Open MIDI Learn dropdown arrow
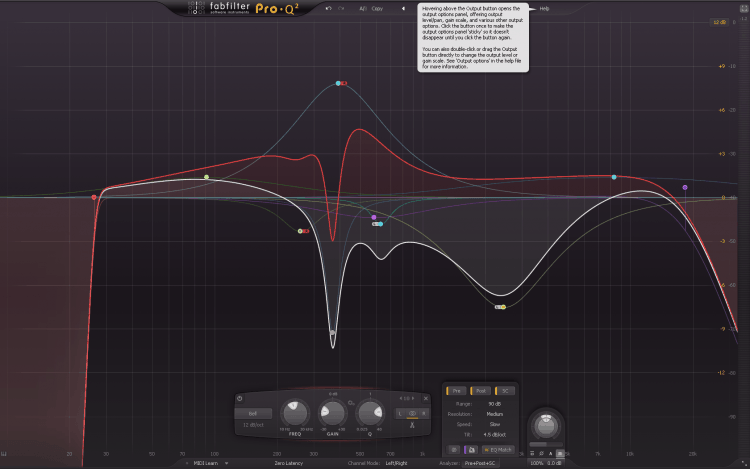750x469 pixels. pyautogui.click(x=226, y=463)
